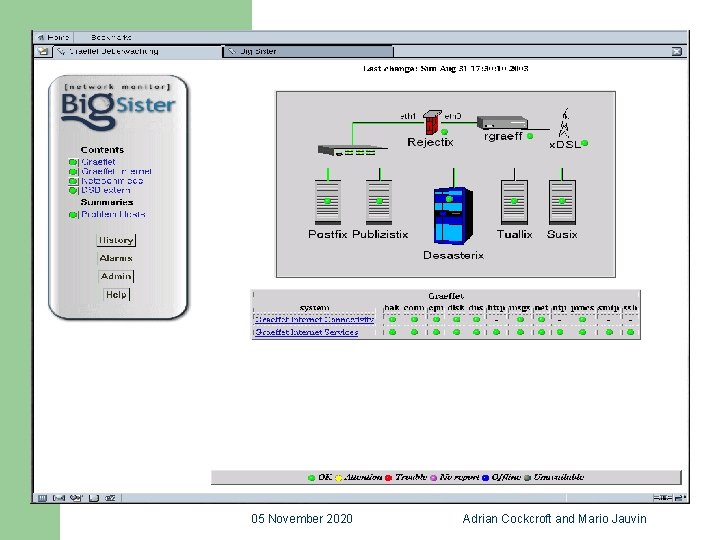This screenshot has width=720, height=540.
Task: Open the Bookmarks menu
Action: pyautogui.click(x=111, y=37)
